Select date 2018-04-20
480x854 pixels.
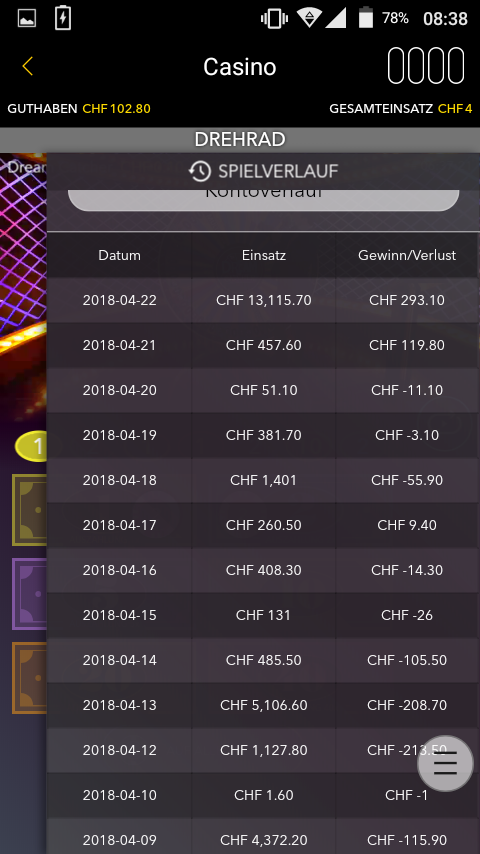(x=119, y=390)
